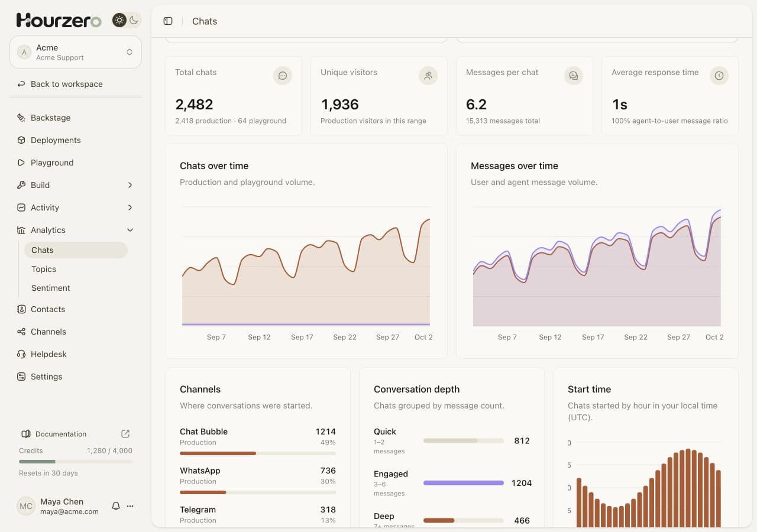
Task: Click the Documentation book icon
Action: 26,434
